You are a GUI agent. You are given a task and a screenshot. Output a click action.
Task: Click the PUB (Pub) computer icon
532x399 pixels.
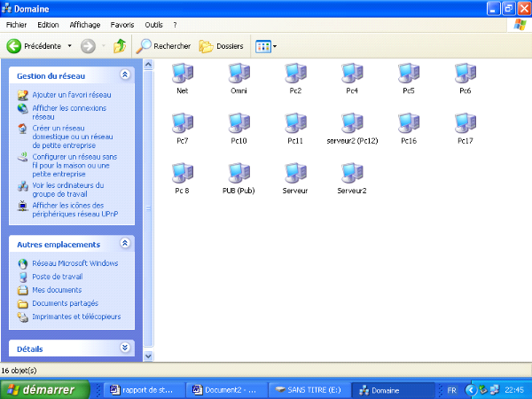point(239,173)
